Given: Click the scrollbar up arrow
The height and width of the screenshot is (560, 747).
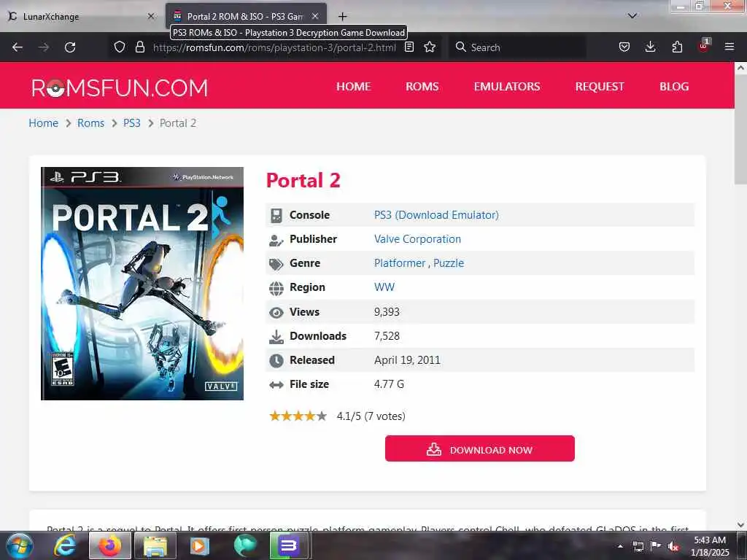Looking at the screenshot, I should click(x=740, y=68).
